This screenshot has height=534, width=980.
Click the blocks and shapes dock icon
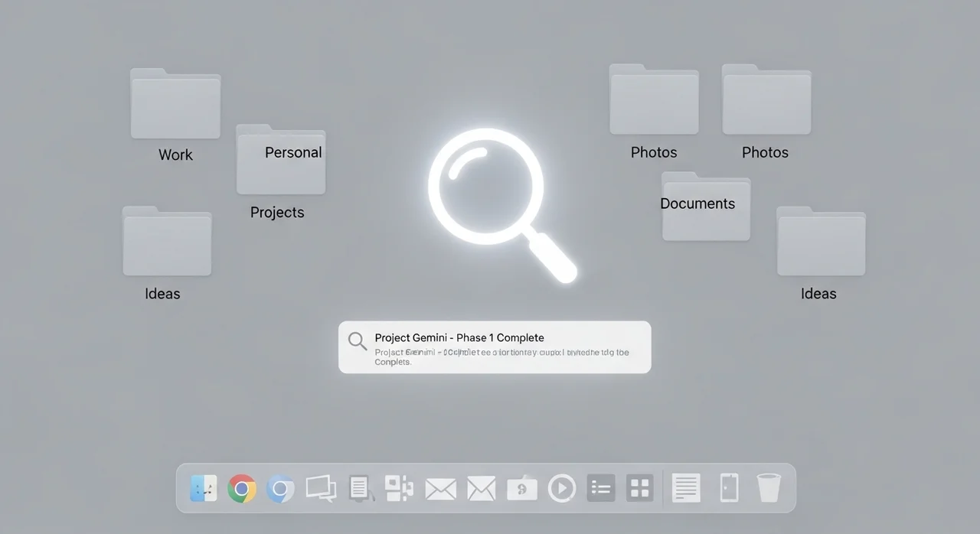(x=399, y=488)
